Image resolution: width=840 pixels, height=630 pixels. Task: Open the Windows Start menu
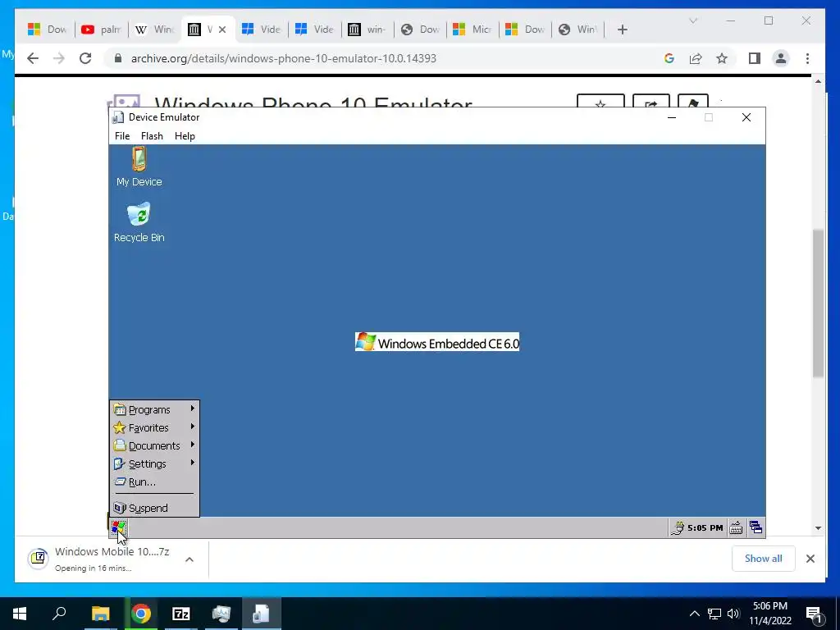(x=20, y=614)
